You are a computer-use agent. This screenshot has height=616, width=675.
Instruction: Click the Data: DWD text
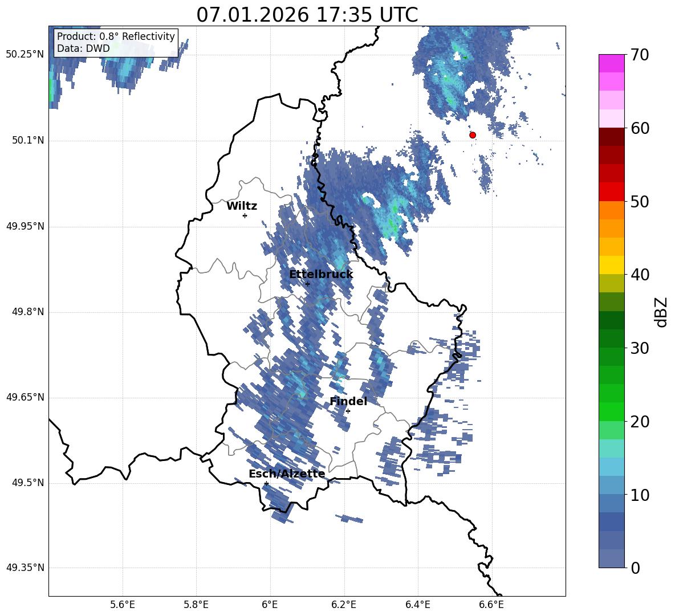tap(83, 48)
